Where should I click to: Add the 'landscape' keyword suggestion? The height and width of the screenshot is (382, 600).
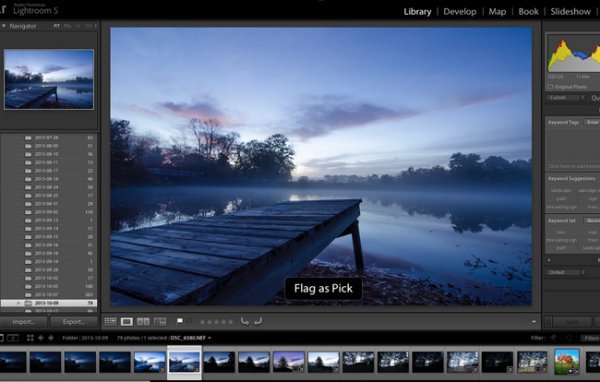point(561,190)
